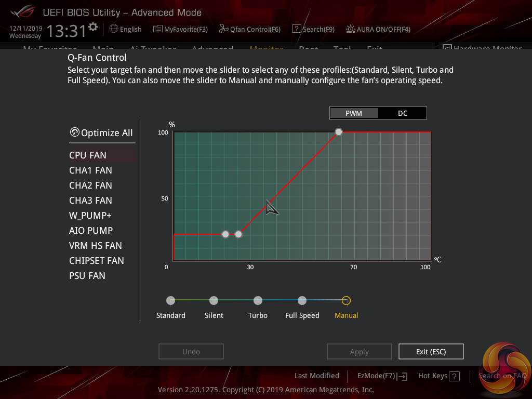Click EzMode(F7) text link

point(376,376)
